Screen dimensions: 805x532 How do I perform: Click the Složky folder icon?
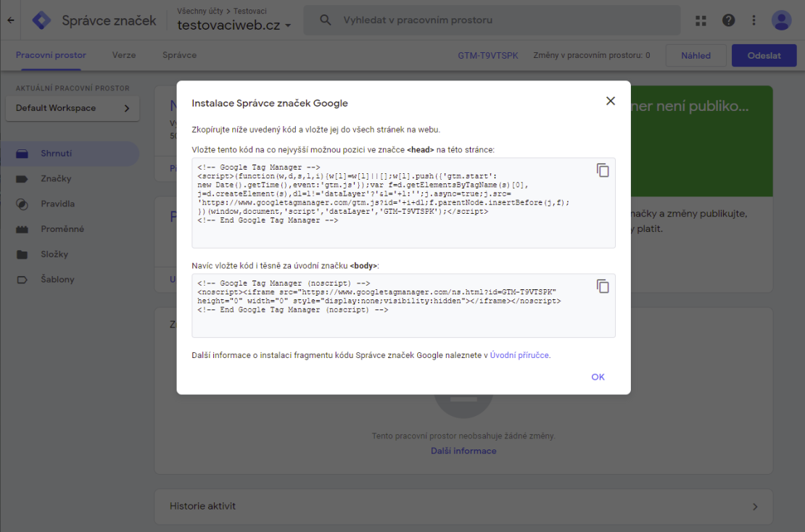(22, 254)
